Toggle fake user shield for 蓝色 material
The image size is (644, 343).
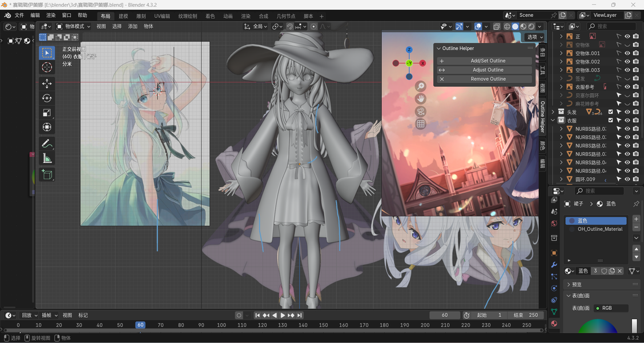click(604, 271)
